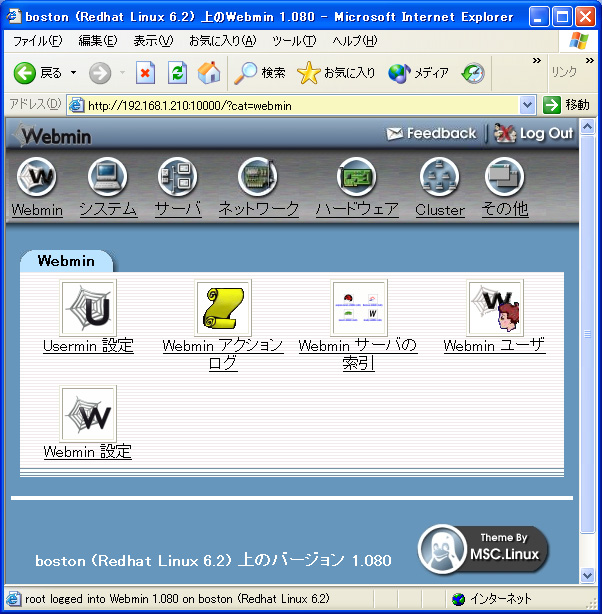Click the 移動 Go button
602x614 pixels.
(x=566, y=105)
